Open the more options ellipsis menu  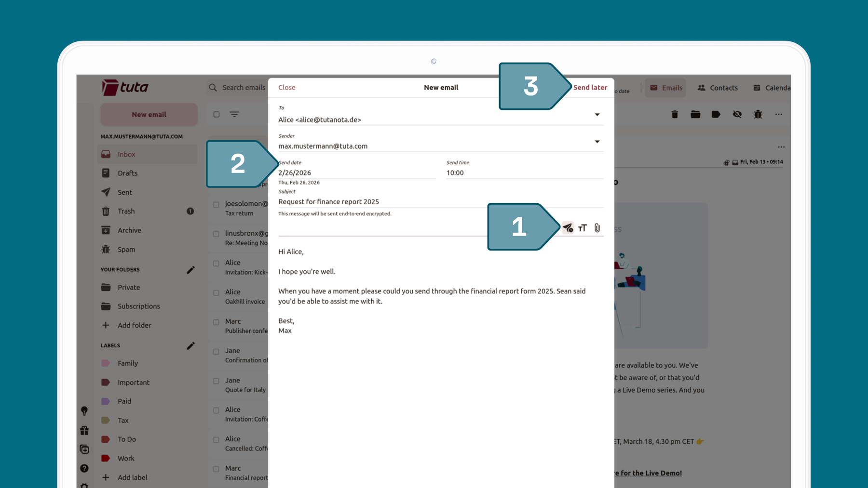(x=779, y=114)
